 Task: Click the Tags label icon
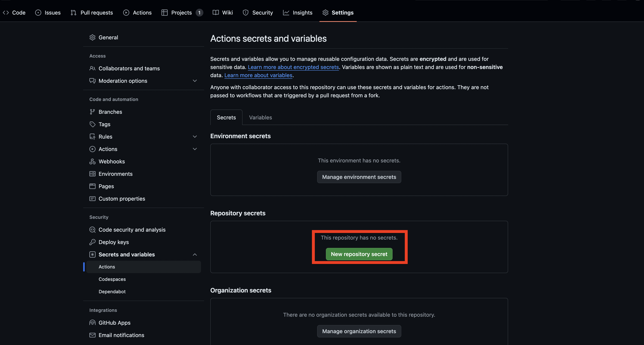point(92,124)
